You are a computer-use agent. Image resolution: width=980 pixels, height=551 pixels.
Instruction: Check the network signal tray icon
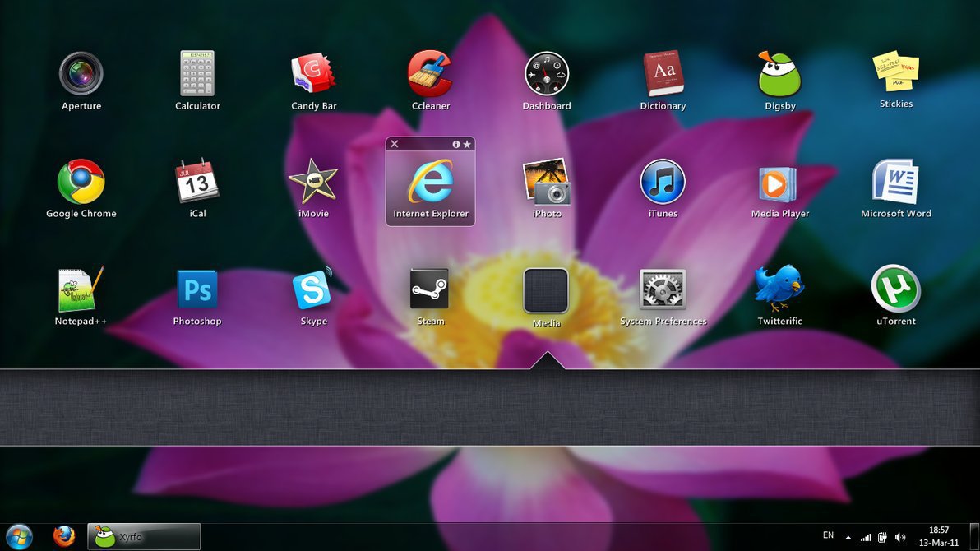(x=866, y=537)
